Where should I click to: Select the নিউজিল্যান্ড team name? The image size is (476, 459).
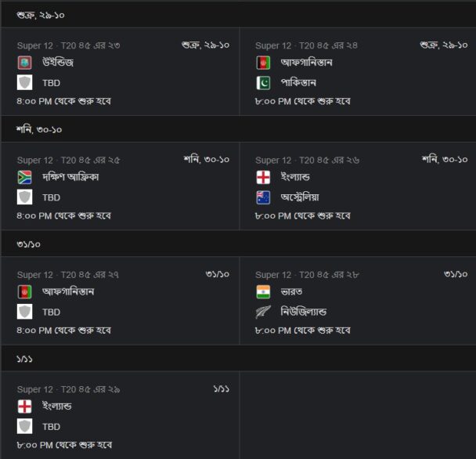pyautogui.click(x=304, y=312)
